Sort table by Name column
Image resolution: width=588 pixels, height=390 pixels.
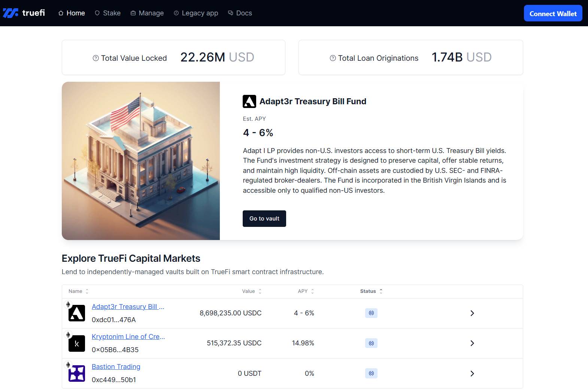point(79,291)
